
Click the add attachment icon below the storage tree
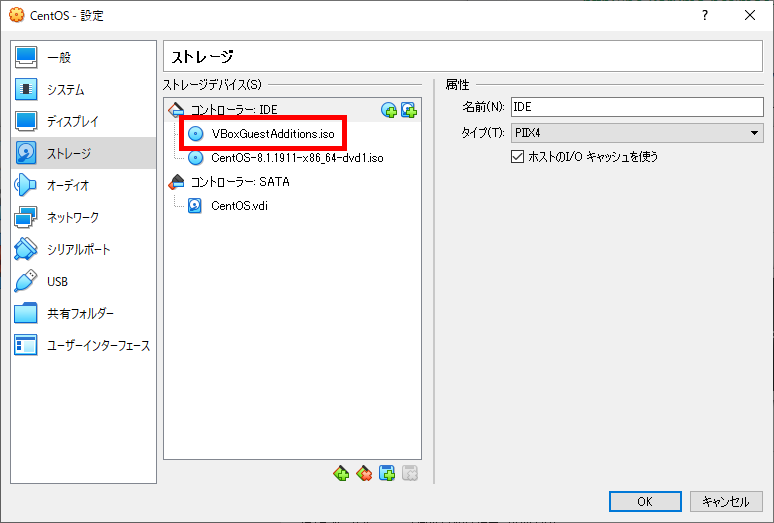pyautogui.click(x=387, y=474)
